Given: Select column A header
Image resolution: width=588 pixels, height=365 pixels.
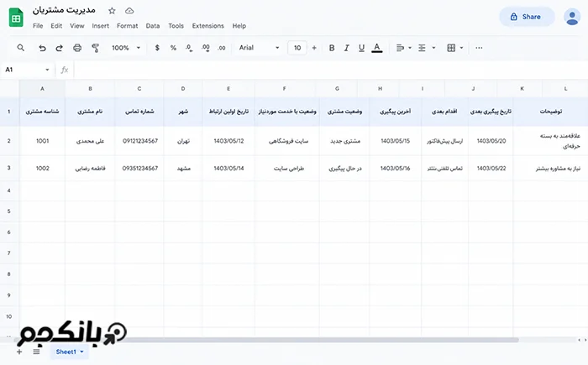Looking at the screenshot, I should [42, 89].
